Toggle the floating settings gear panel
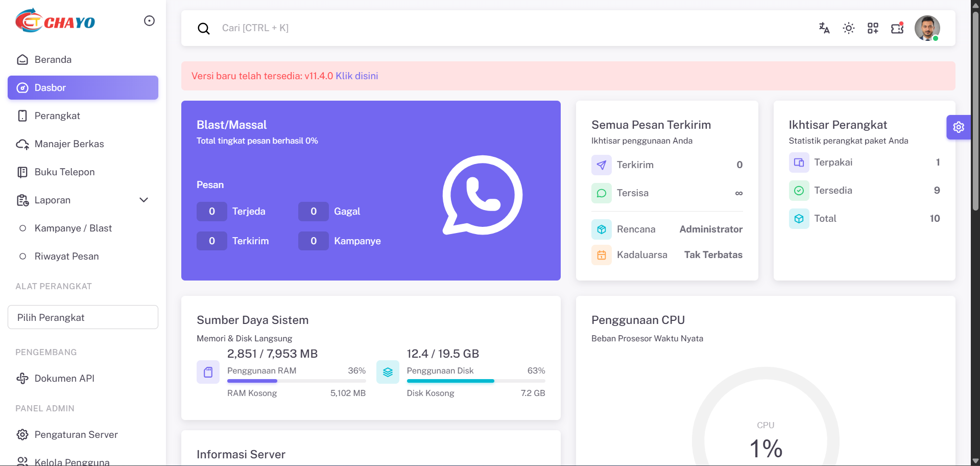 point(959,127)
